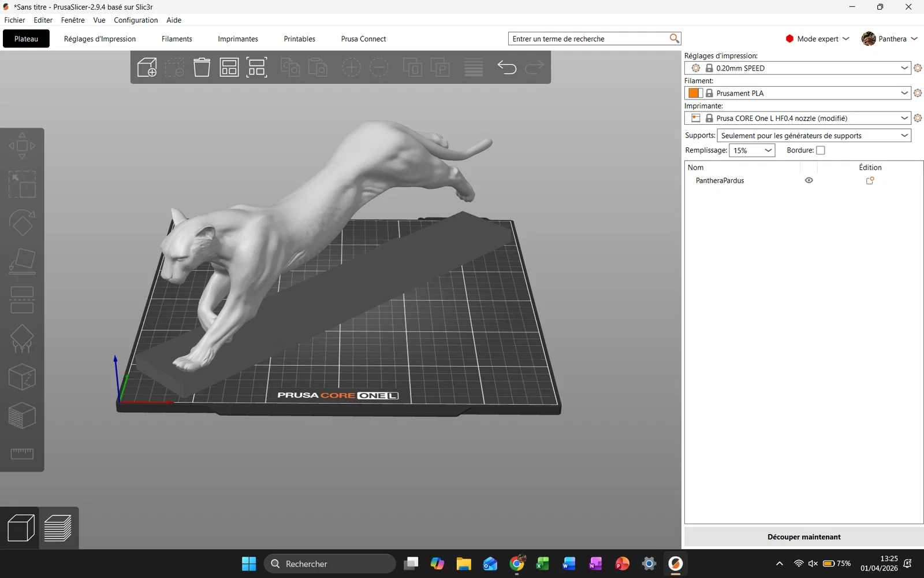Viewport: 924px width, 578px height.
Task: Click the search term input field
Action: 588,39
